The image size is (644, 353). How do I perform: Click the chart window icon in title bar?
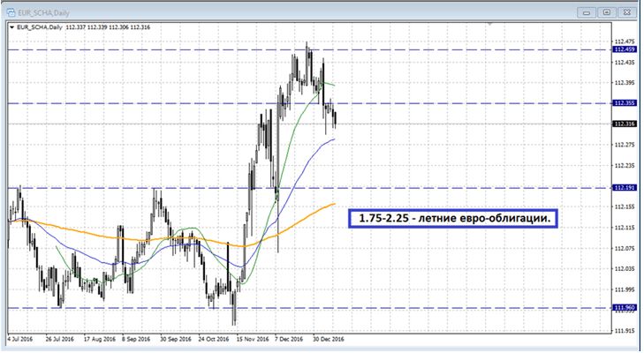12,12
